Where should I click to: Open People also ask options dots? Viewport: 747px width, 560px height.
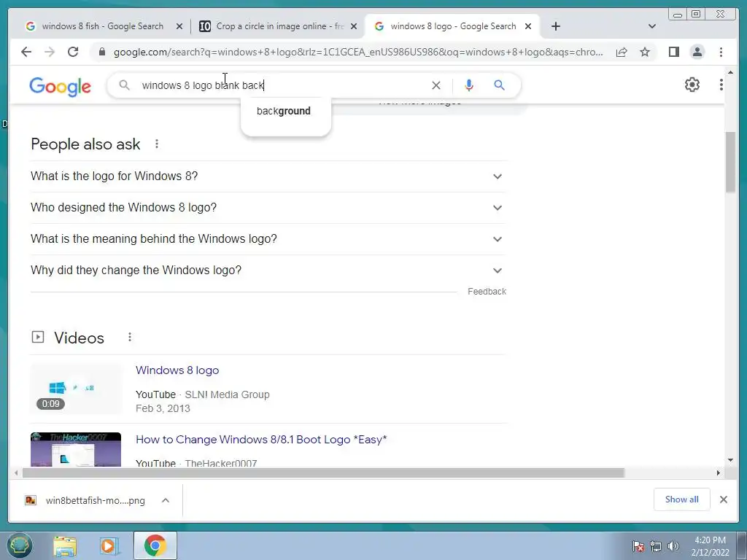157,144
